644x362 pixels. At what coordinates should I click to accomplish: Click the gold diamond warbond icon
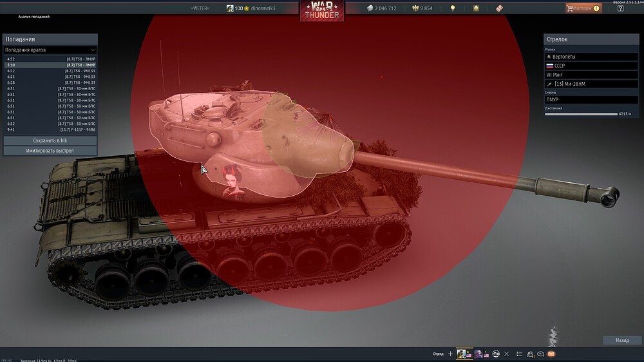pyautogui.click(x=476, y=8)
